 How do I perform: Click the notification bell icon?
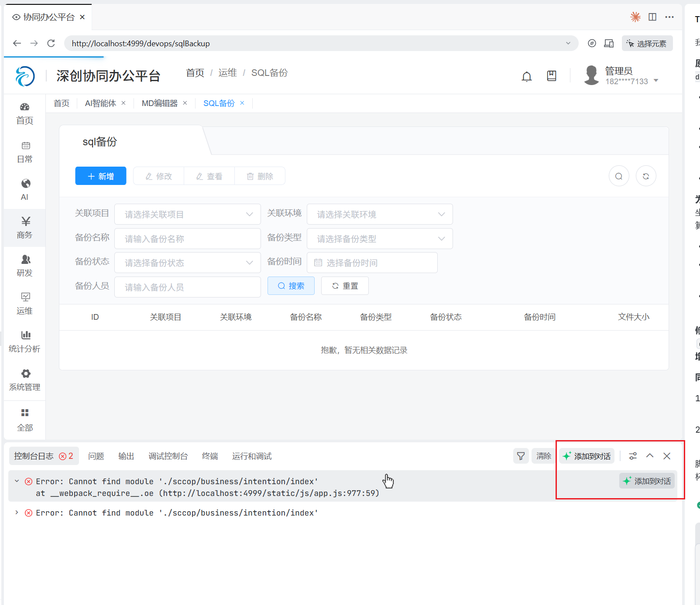click(x=527, y=77)
